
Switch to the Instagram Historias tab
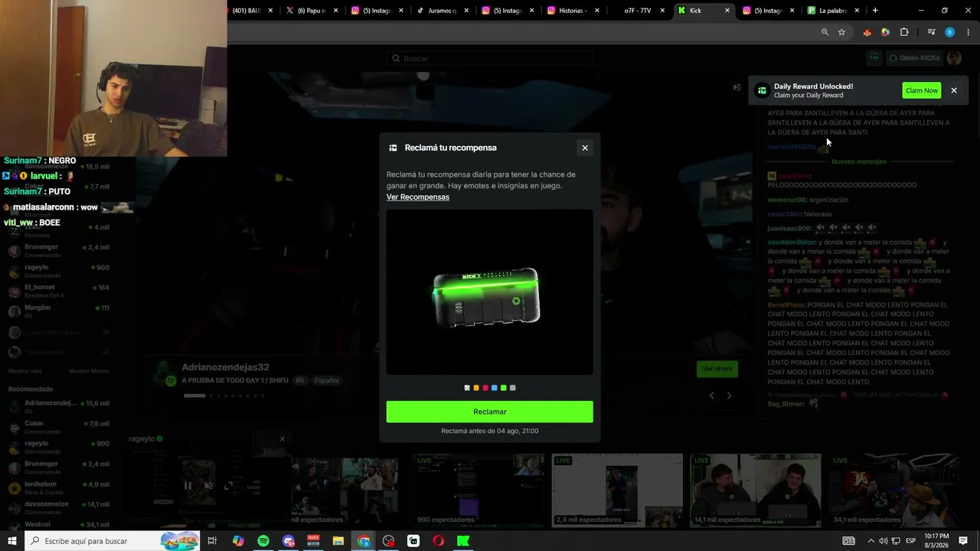573,11
